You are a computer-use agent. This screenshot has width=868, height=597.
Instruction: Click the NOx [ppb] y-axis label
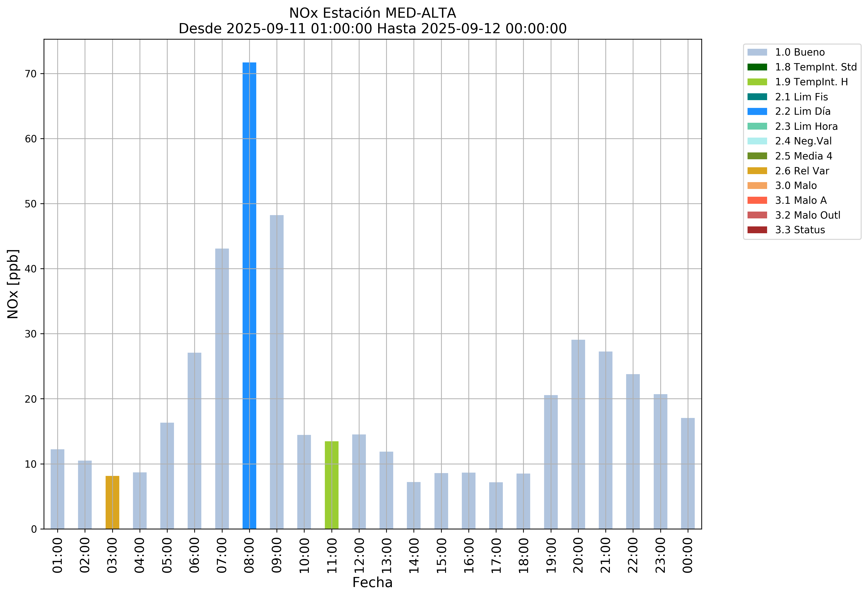(x=13, y=284)
